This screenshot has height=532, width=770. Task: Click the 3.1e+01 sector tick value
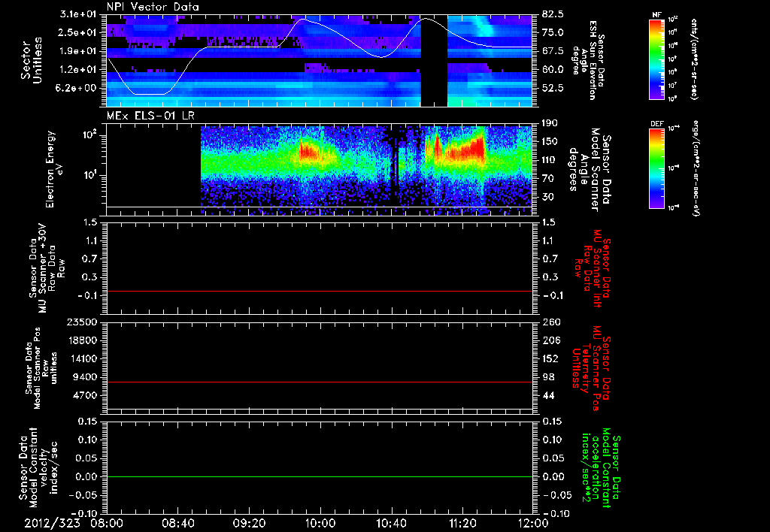click(x=78, y=15)
